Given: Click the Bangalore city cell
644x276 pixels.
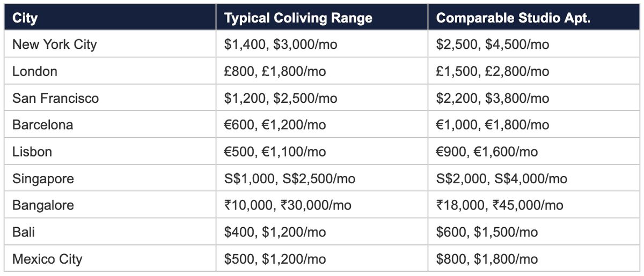Looking at the screenshot, I should coord(43,205).
